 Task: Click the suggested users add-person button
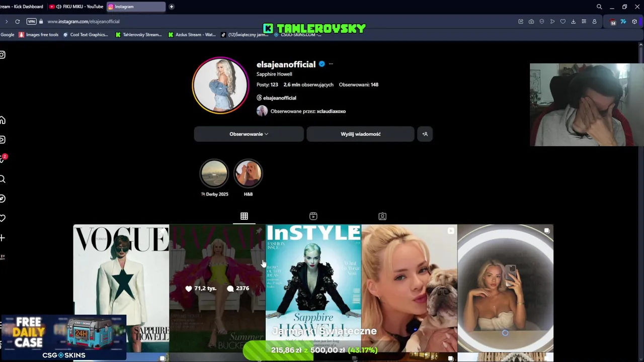pyautogui.click(x=425, y=134)
